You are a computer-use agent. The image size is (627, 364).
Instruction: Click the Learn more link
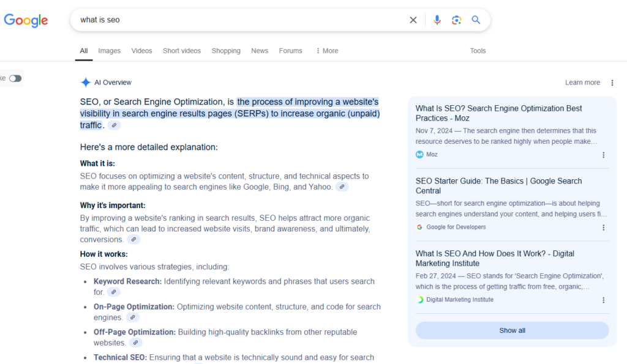point(582,83)
